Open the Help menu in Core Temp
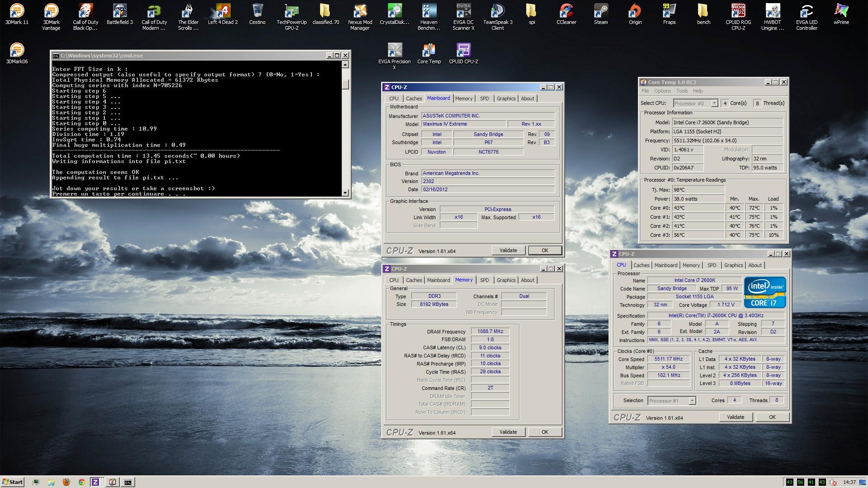 coord(698,91)
